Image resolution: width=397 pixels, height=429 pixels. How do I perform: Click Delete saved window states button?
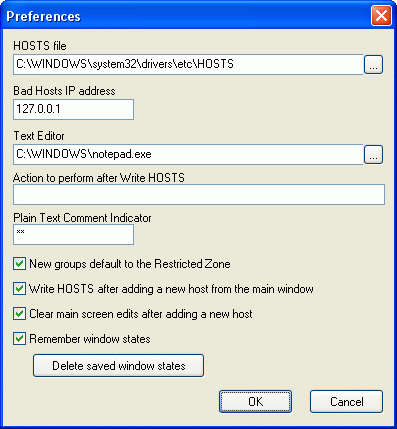[118, 366]
